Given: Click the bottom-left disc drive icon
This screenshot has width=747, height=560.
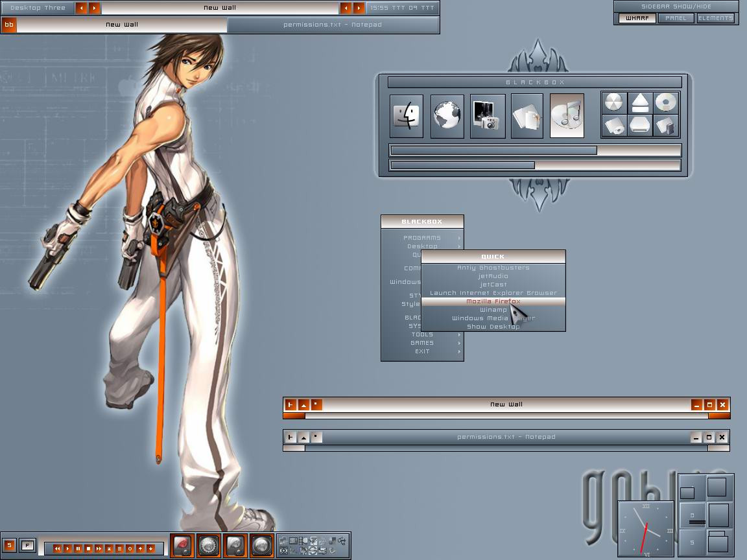Looking at the screenshot, I should [614, 126].
